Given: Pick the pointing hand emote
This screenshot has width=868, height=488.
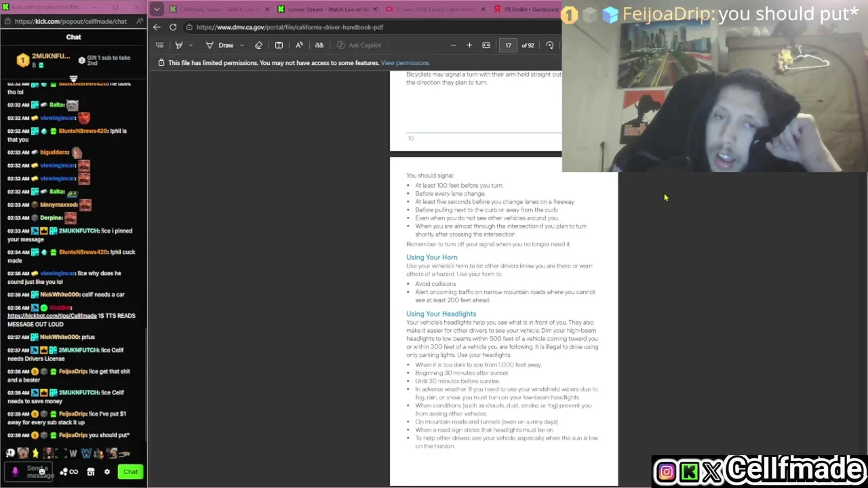Looking at the screenshot, I should [x=124, y=453].
